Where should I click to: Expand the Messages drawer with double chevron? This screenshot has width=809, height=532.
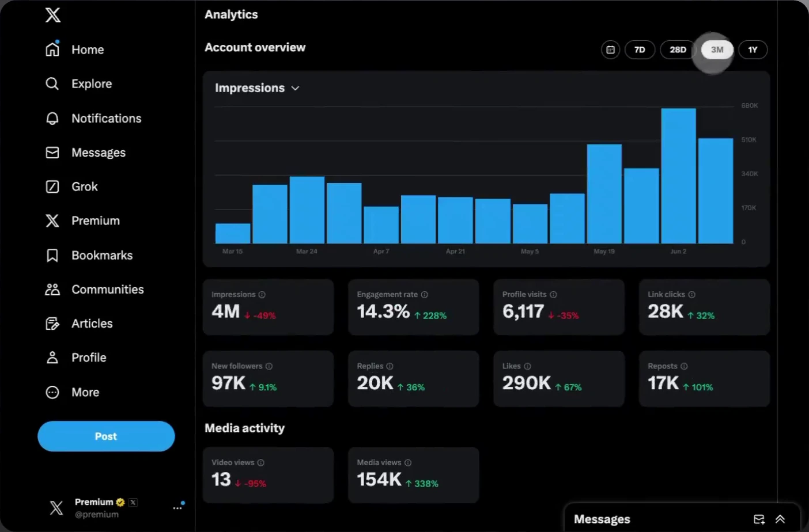(780, 519)
